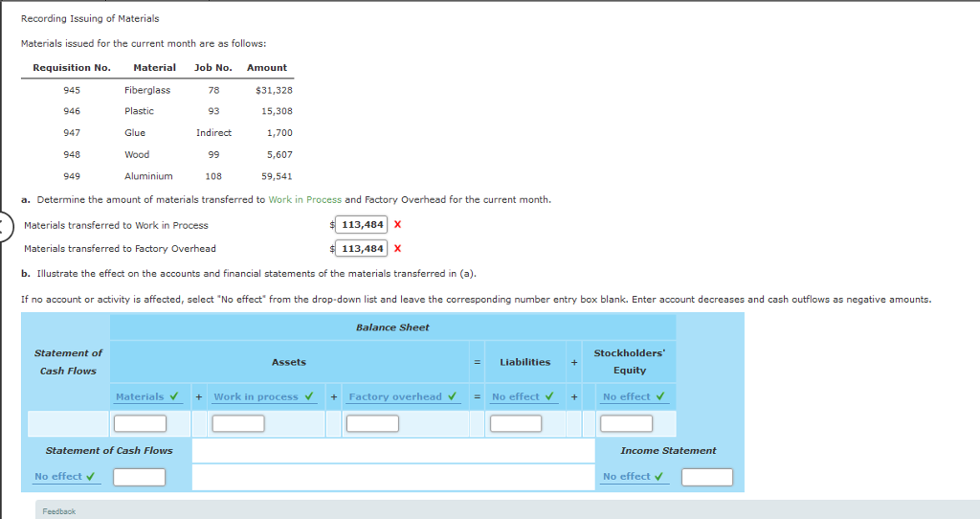Click the amount box under Liabilities
Screen dimensions: 980x519
tap(516, 423)
